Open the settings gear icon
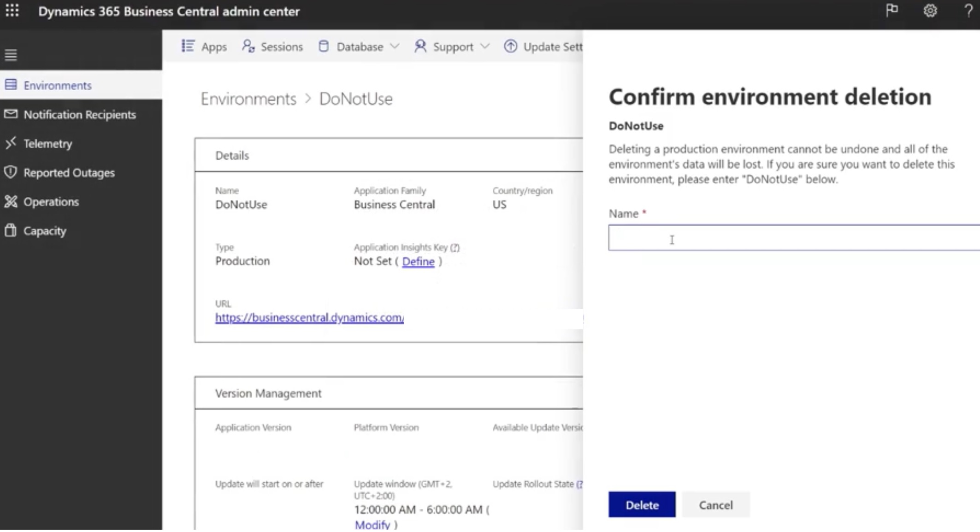The width and height of the screenshot is (980, 532). pyautogui.click(x=930, y=11)
